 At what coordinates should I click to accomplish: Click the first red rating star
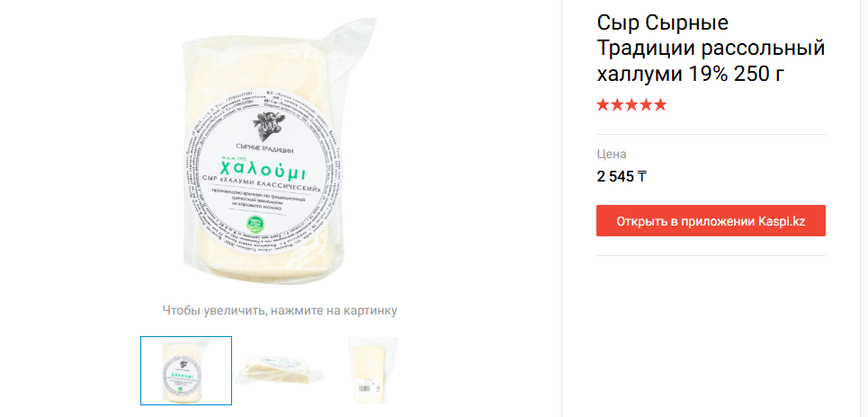603,105
